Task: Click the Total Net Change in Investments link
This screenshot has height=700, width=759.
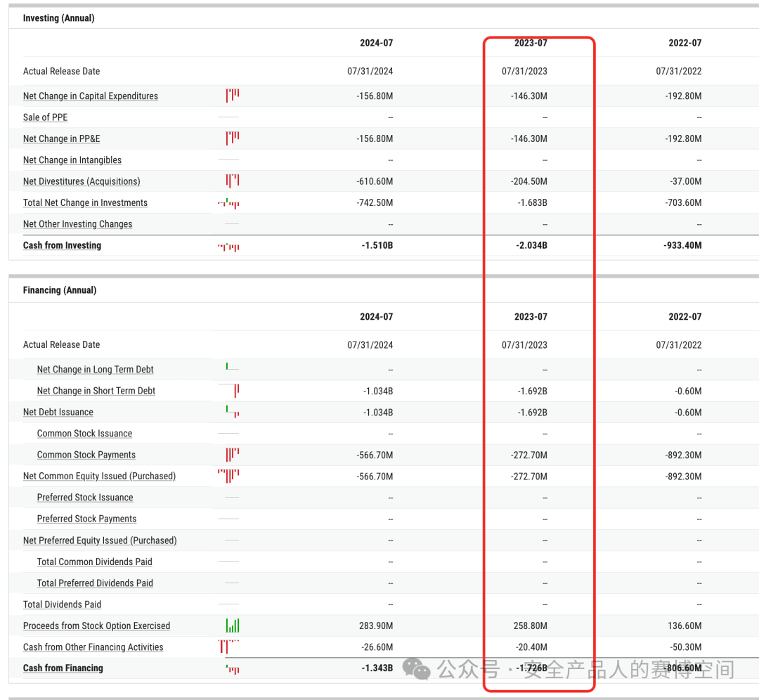Action: [85, 202]
